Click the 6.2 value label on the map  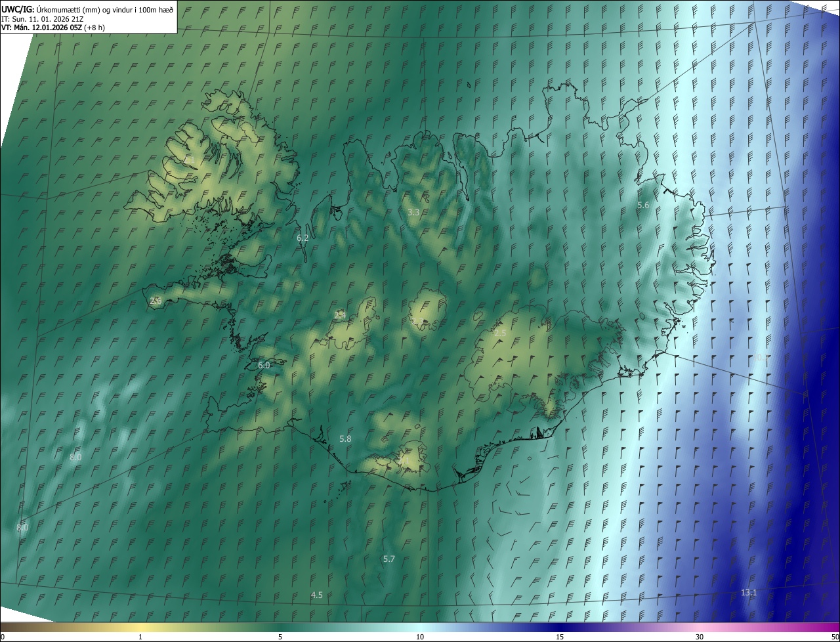[x=303, y=238]
